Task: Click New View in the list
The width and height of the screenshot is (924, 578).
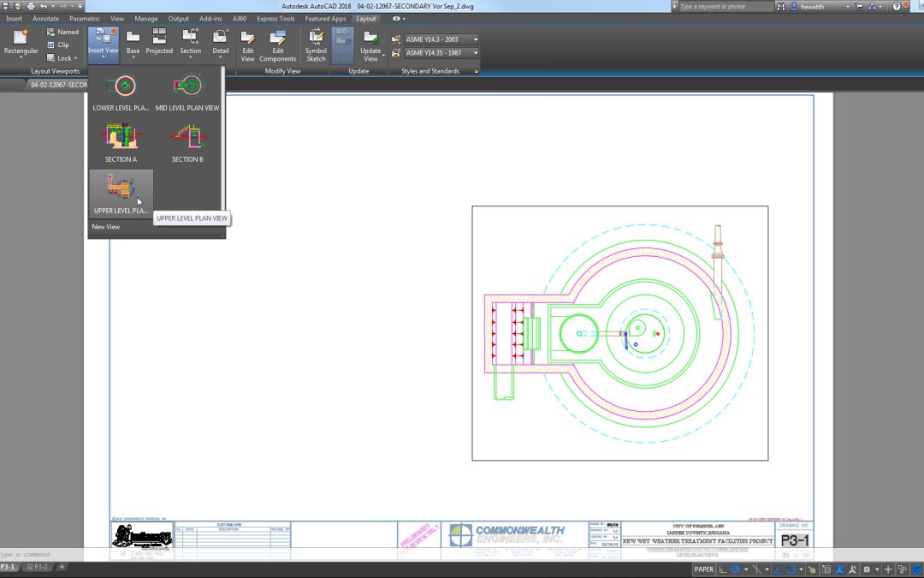Action: (106, 227)
